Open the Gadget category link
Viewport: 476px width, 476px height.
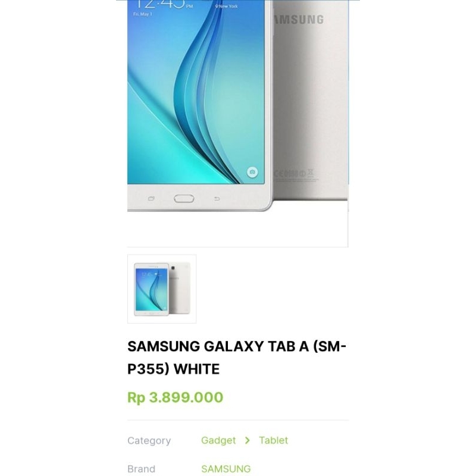pos(218,440)
